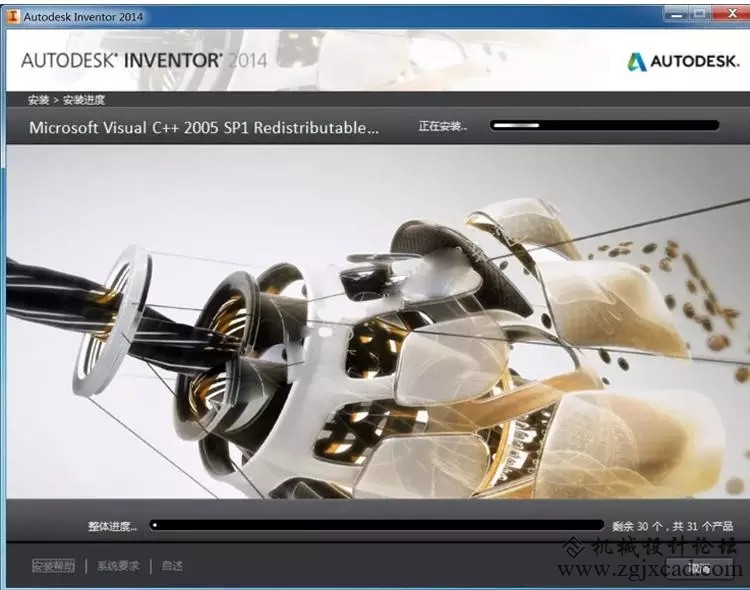Select the Microsoft Visual C++ 2005 SP1 text

[204, 128]
